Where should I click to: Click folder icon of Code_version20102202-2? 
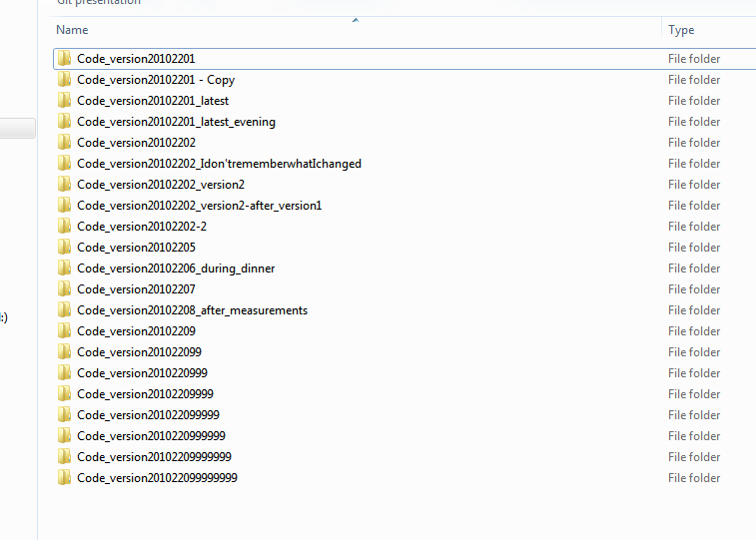64,226
